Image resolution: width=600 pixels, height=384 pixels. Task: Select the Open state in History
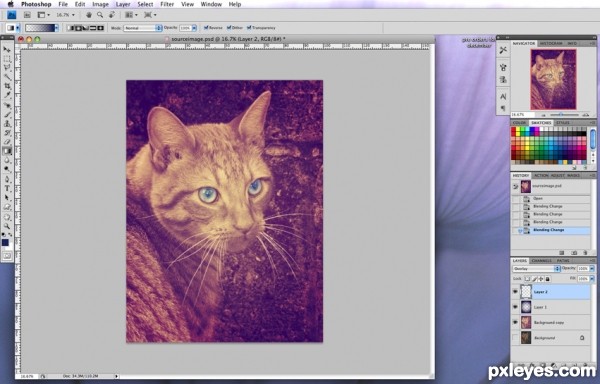(x=551, y=199)
